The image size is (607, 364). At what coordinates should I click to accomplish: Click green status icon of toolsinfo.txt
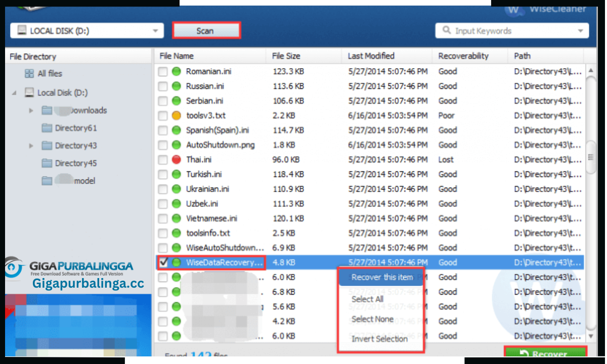176,233
